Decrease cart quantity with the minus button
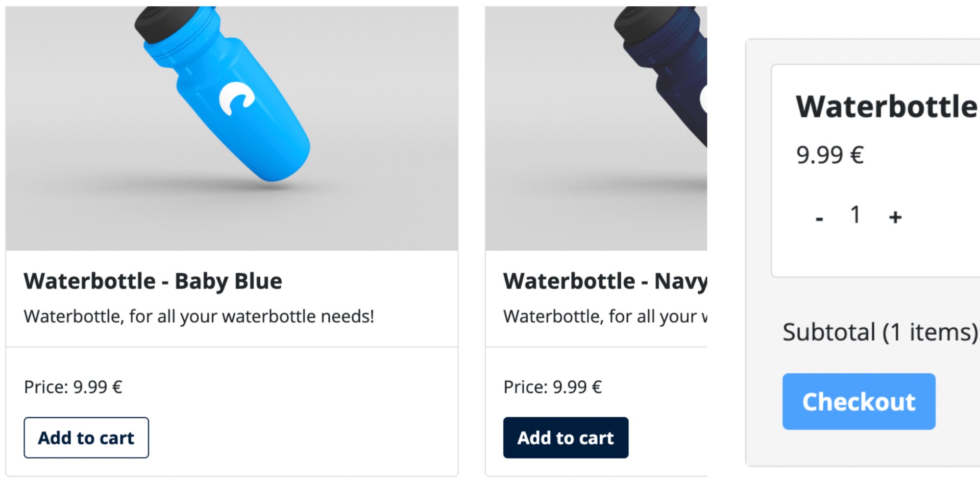Image resolution: width=980 pixels, height=486 pixels. 819,217
